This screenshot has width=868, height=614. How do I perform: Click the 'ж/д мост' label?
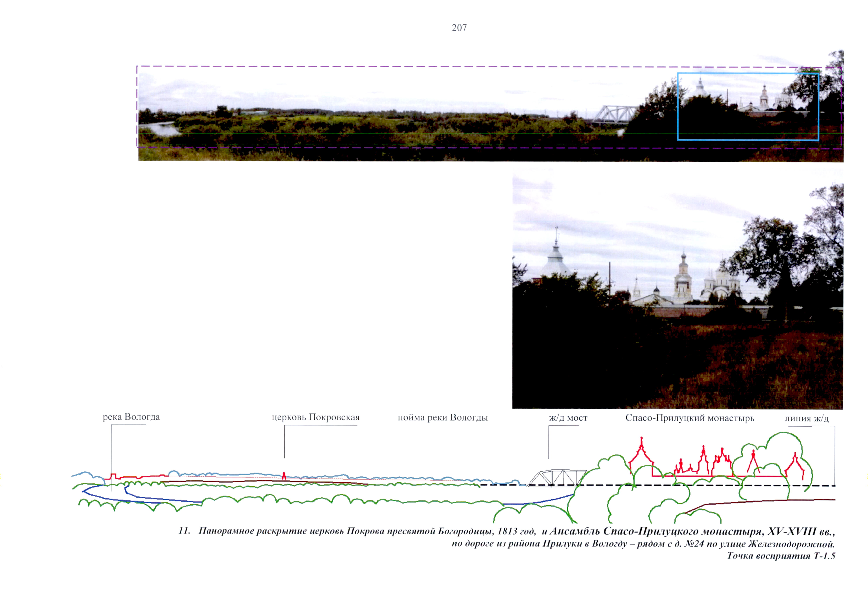(x=568, y=418)
